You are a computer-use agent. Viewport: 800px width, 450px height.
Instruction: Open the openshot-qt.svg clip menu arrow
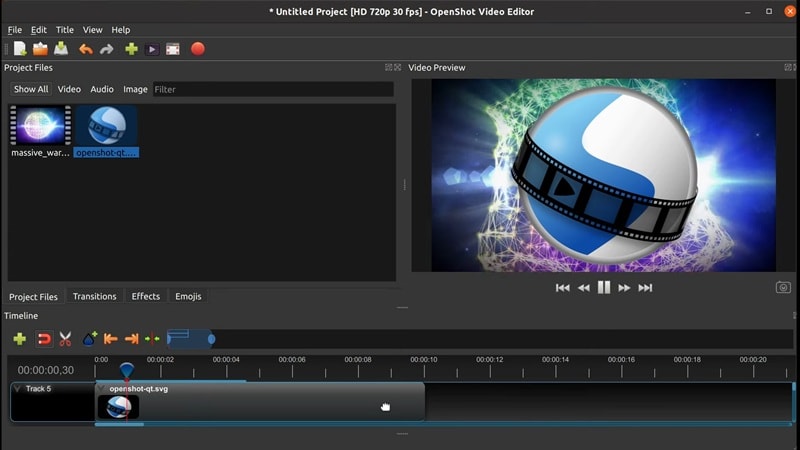pos(101,389)
